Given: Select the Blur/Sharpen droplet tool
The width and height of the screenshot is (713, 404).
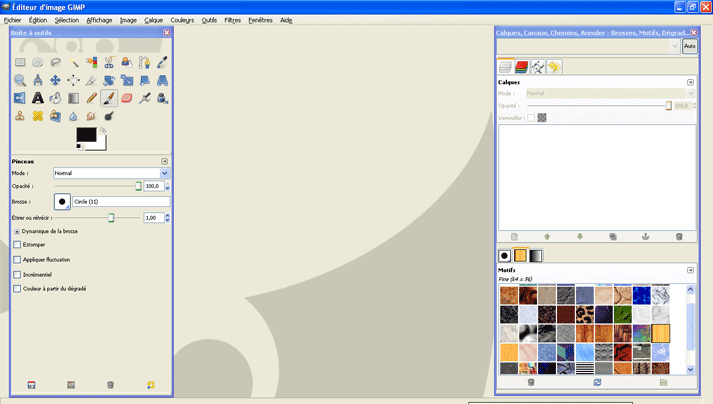Looking at the screenshot, I should (74, 116).
